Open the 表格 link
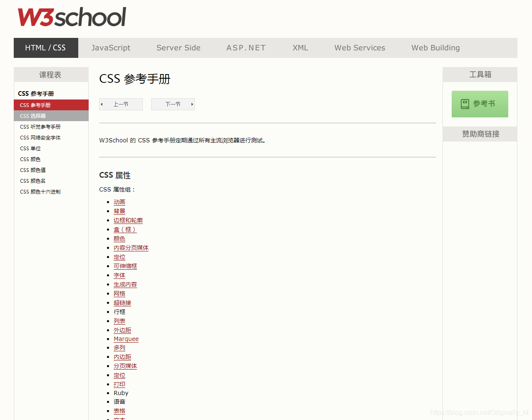Screen dimensions: 532x420 coord(119,411)
